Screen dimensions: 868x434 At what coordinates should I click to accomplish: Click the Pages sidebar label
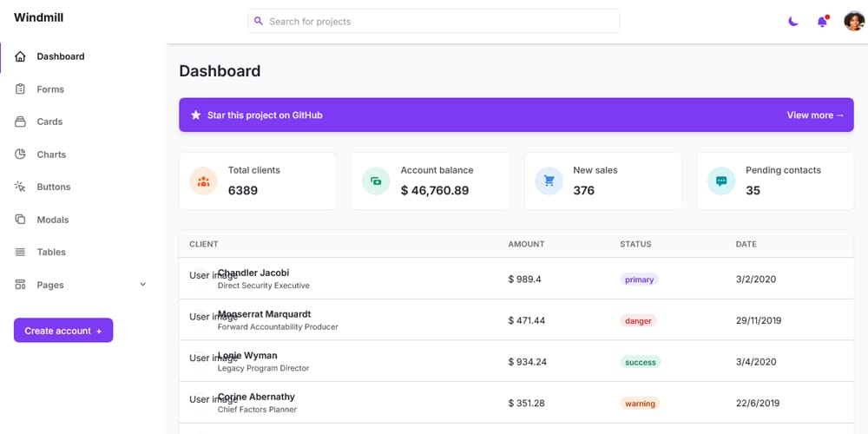coord(50,285)
